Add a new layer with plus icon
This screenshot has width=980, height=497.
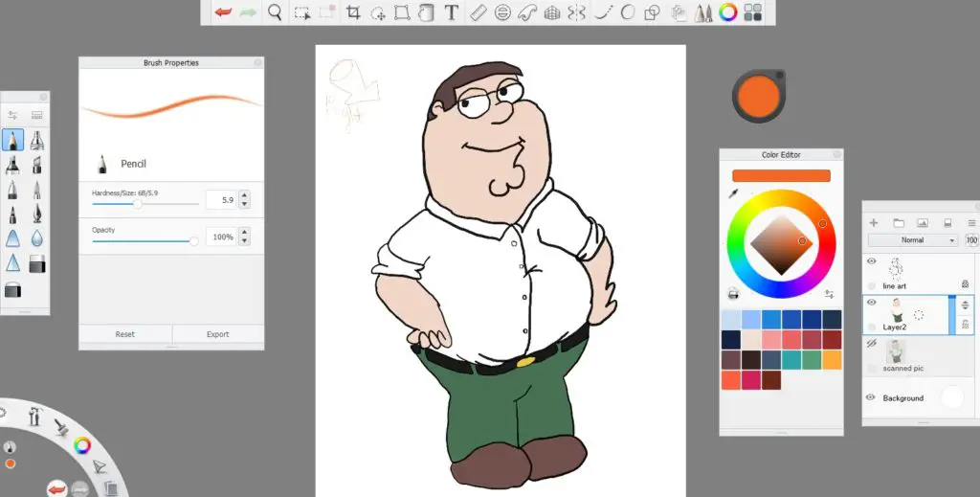click(874, 222)
